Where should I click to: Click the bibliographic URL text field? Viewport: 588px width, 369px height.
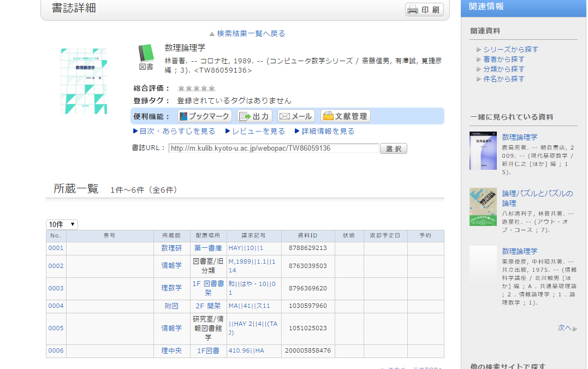click(273, 148)
